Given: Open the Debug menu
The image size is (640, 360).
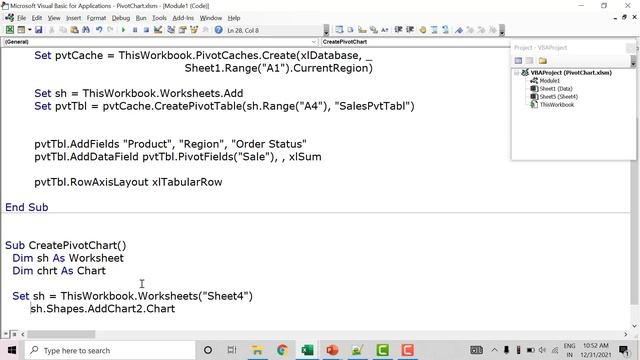Looking at the screenshot, I should (121, 18).
